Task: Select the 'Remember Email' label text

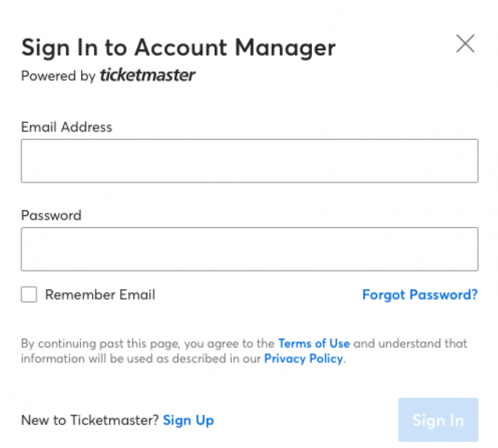Action: point(100,294)
